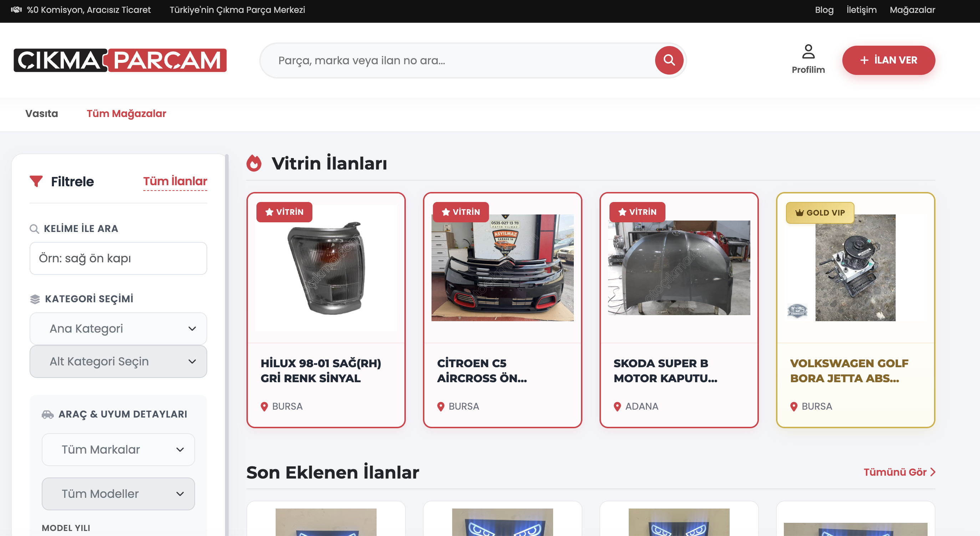This screenshot has height=536, width=980.
Task: Click the Gold VIP crown badge
Action: pos(820,213)
